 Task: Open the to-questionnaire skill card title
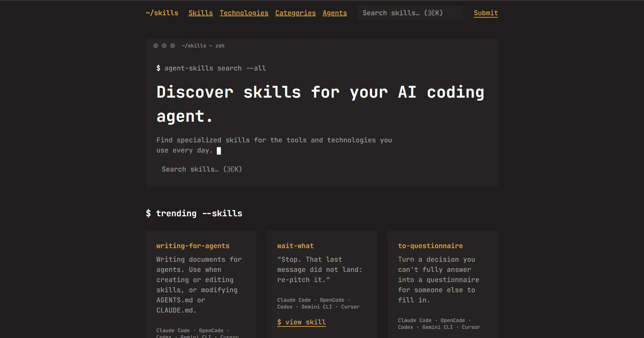(x=430, y=246)
